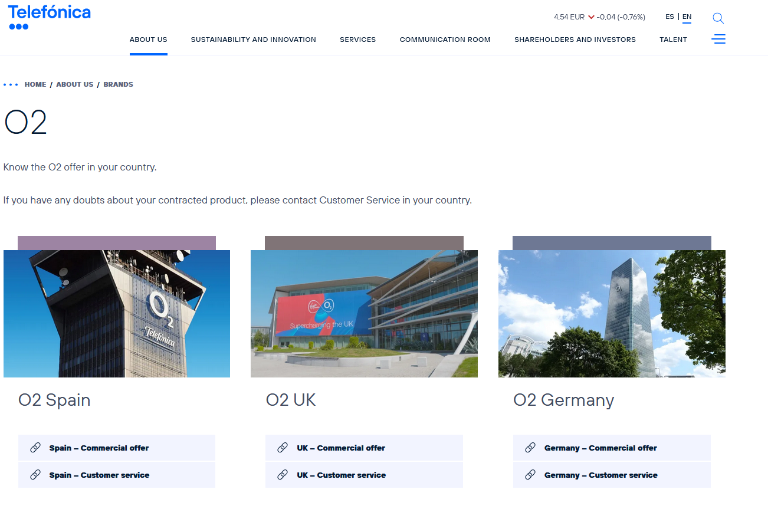The height and width of the screenshot is (532, 768).
Task: Open the Services menu
Action: point(358,40)
